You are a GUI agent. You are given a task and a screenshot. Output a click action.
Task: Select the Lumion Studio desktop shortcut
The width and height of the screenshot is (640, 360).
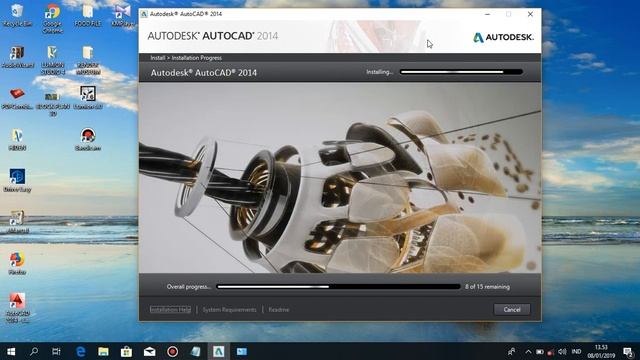(52, 60)
